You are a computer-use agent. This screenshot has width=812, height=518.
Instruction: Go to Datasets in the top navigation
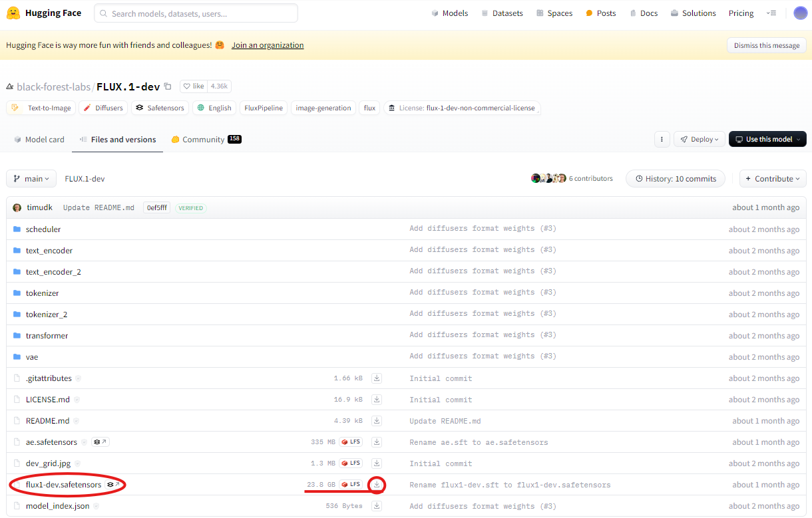pyautogui.click(x=502, y=13)
